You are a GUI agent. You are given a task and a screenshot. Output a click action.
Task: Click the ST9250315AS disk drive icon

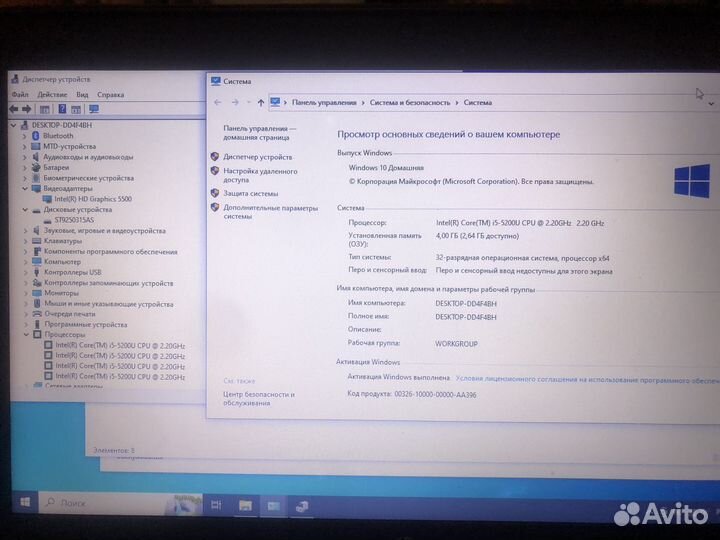coord(47,220)
